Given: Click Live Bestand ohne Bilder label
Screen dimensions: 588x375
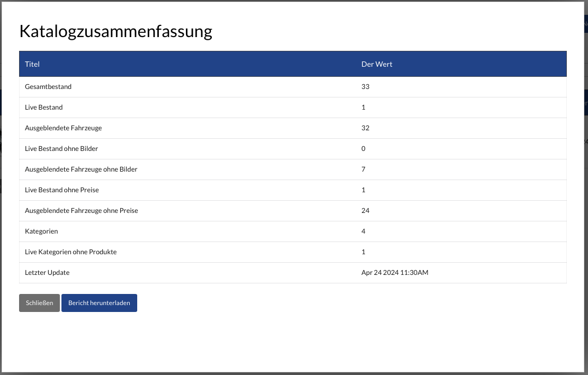Looking at the screenshot, I should pos(61,148).
